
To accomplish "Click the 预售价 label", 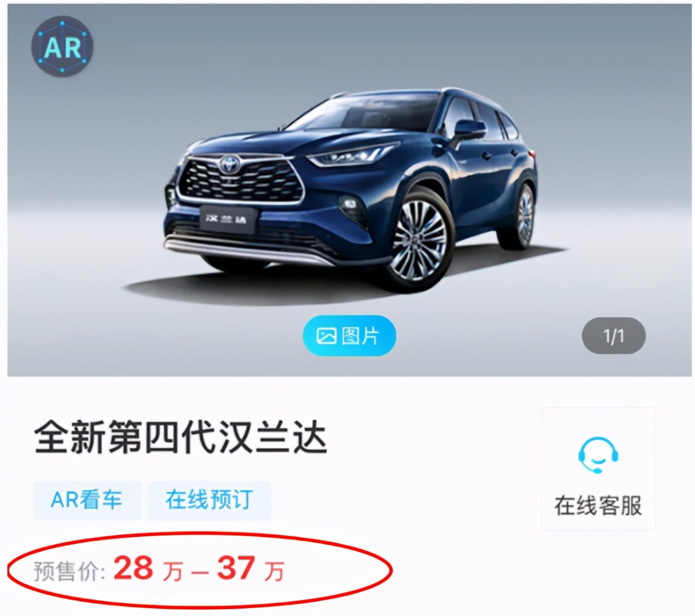I will coord(69,571).
